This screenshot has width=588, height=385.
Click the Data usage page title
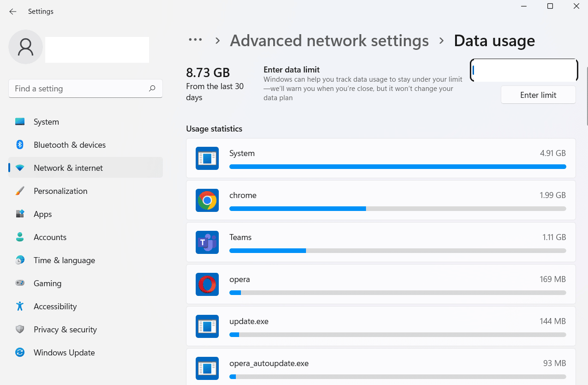(x=494, y=41)
